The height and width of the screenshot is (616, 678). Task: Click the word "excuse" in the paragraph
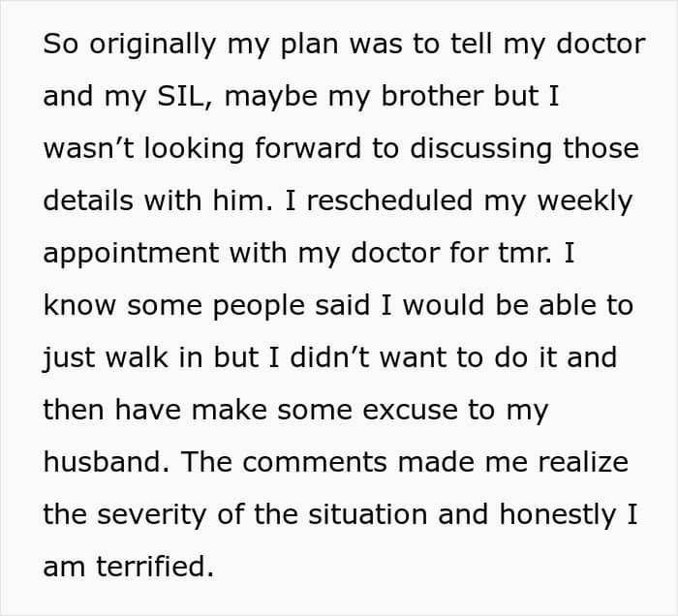[x=411, y=411]
